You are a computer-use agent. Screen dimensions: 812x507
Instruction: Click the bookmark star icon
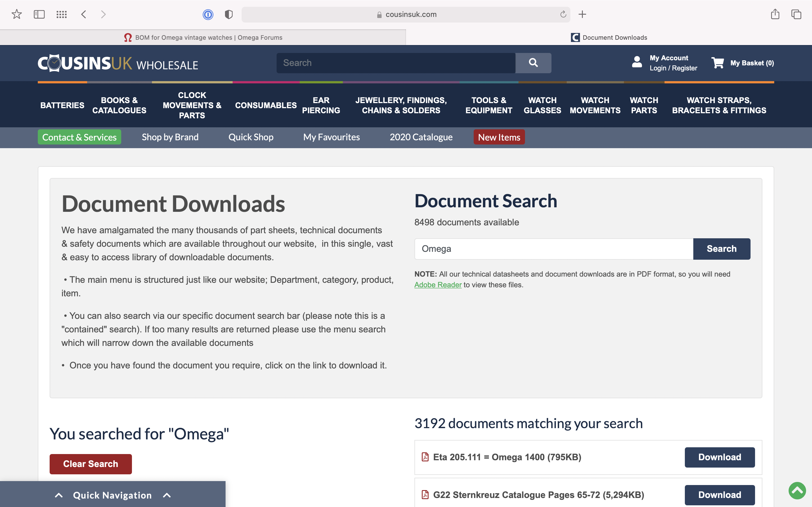16,14
